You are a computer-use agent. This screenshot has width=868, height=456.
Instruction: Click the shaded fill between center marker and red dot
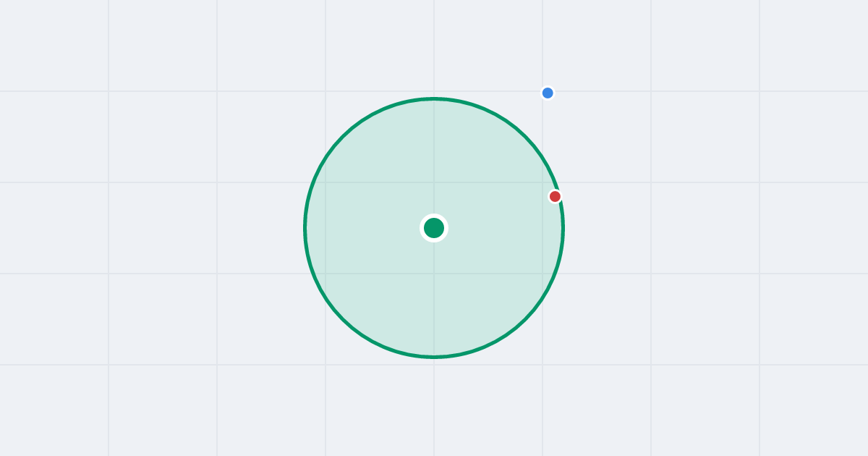pyautogui.click(x=495, y=212)
